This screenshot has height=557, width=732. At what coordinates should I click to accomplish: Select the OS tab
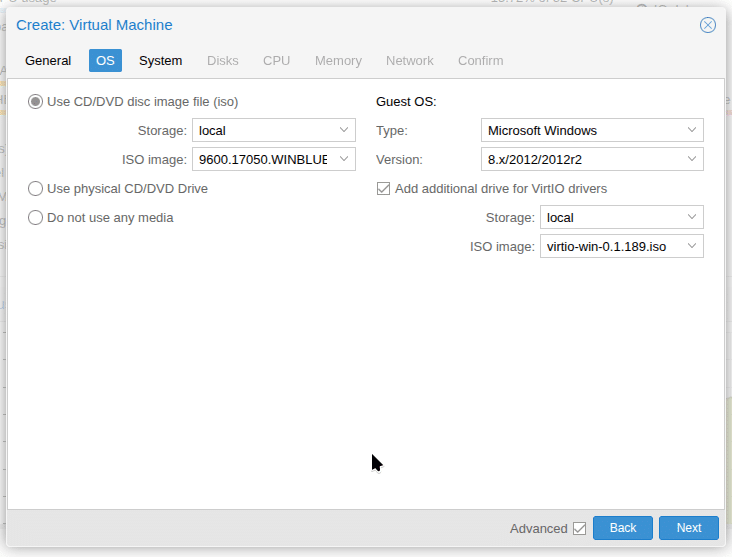click(x=105, y=60)
